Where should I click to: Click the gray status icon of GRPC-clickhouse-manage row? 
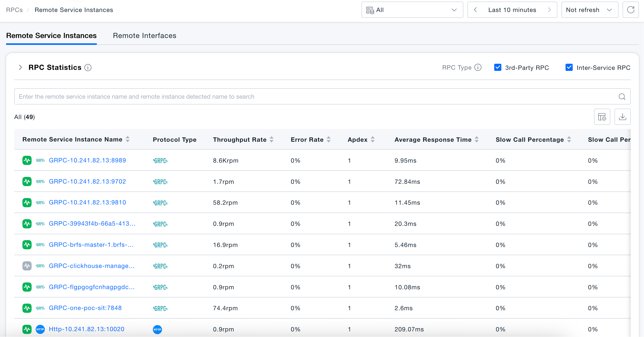(27, 266)
